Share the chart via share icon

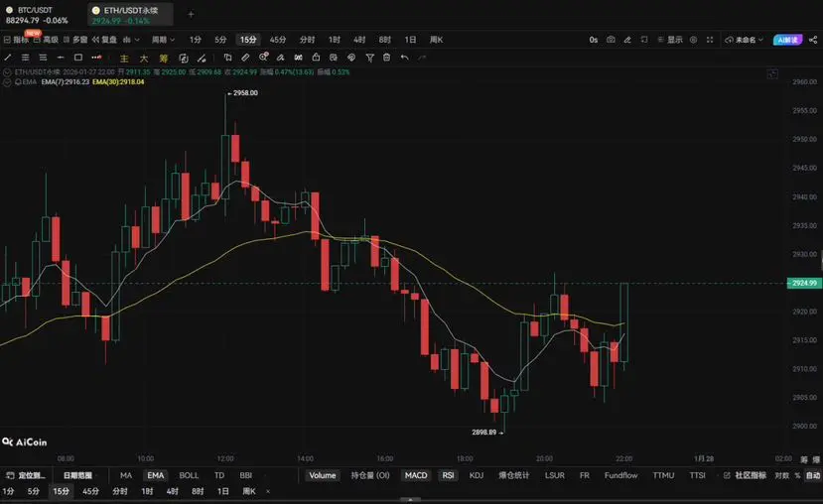[x=813, y=40]
